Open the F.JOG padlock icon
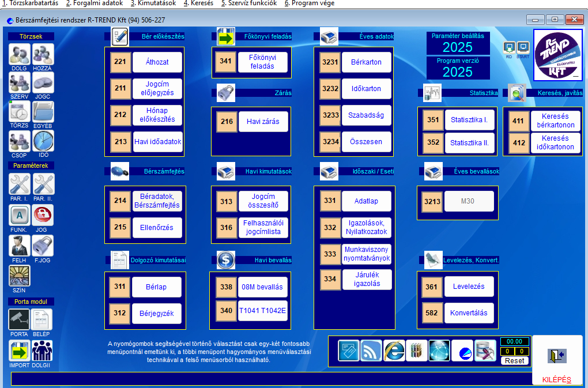Viewport: 588px width, 388px height. click(x=43, y=246)
